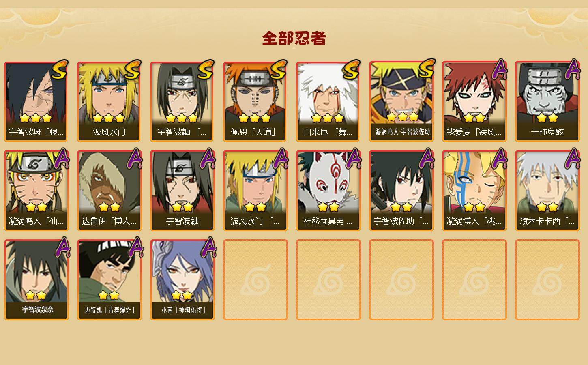Open 迈特凯「青春爆炸」 card

pyautogui.click(x=109, y=280)
